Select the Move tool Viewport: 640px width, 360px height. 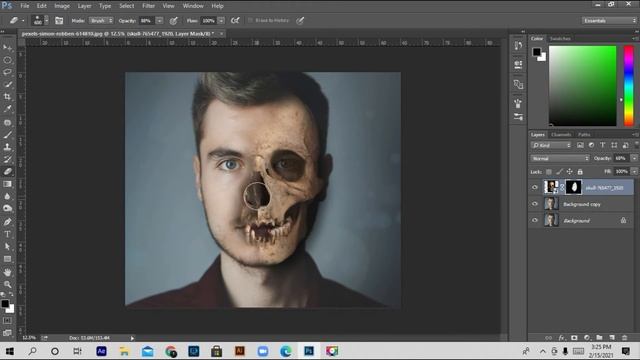pyautogui.click(x=7, y=48)
